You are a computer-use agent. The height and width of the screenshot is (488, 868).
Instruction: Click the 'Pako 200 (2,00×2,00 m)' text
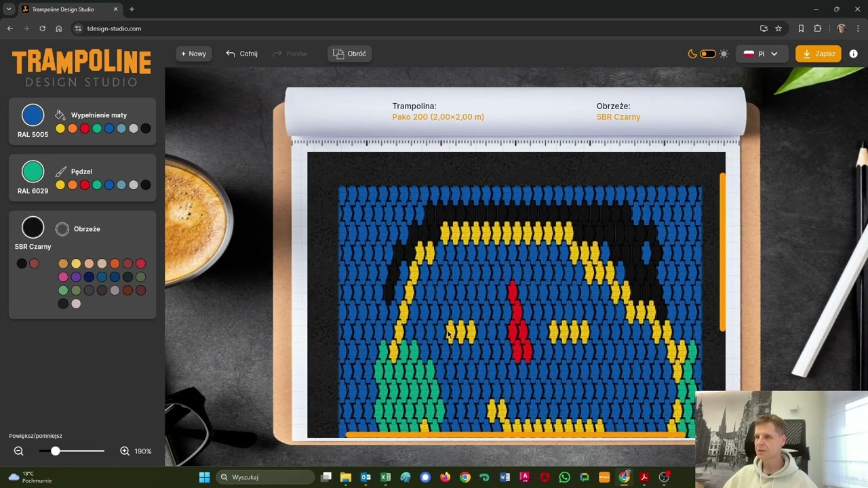coord(438,117)
